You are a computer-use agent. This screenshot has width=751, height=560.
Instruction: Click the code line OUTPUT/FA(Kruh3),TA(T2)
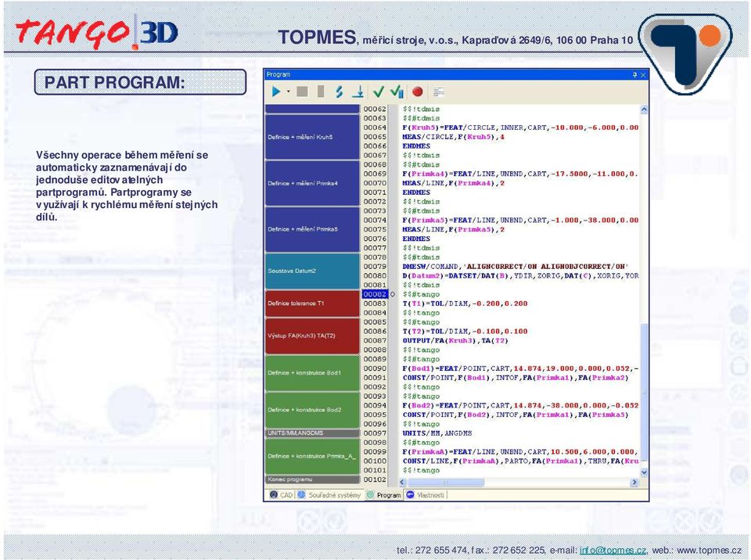click(455, 340)
